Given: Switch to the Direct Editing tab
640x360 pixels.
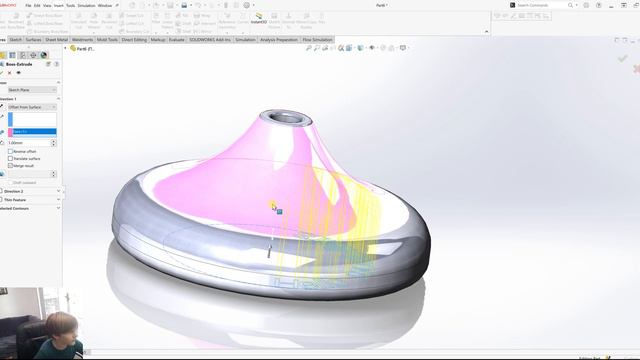Looking at the screenshot, I should click(134, 40).
